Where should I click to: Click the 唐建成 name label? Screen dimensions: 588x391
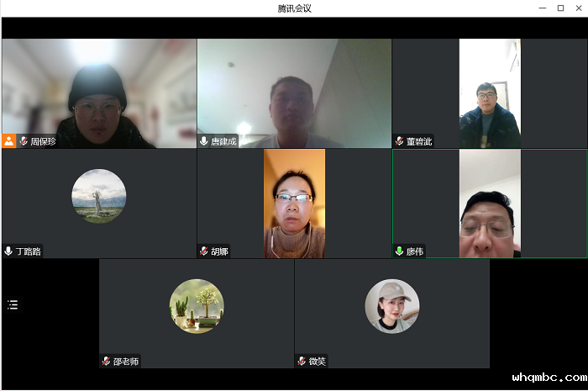pos(223,141)
